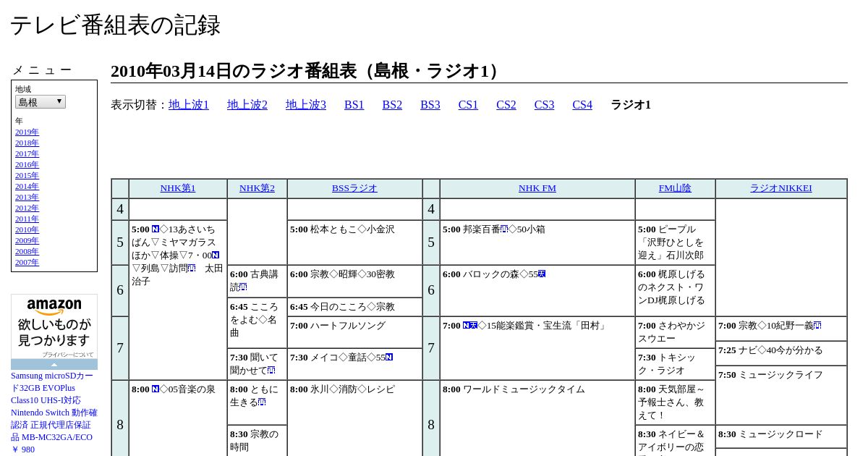Switch to the CS4 listing
The image size is (868, 456).
point(582,105)
